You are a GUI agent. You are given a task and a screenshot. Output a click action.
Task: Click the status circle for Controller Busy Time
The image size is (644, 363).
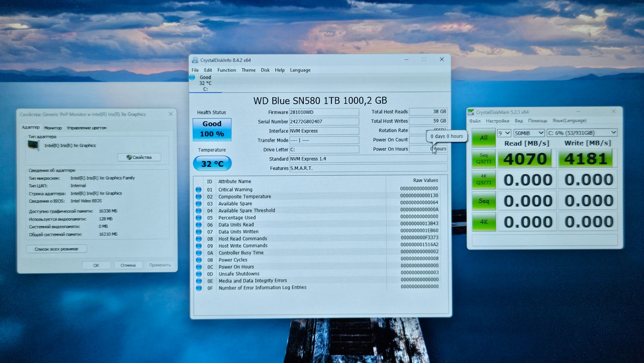(x=198, y=252)
